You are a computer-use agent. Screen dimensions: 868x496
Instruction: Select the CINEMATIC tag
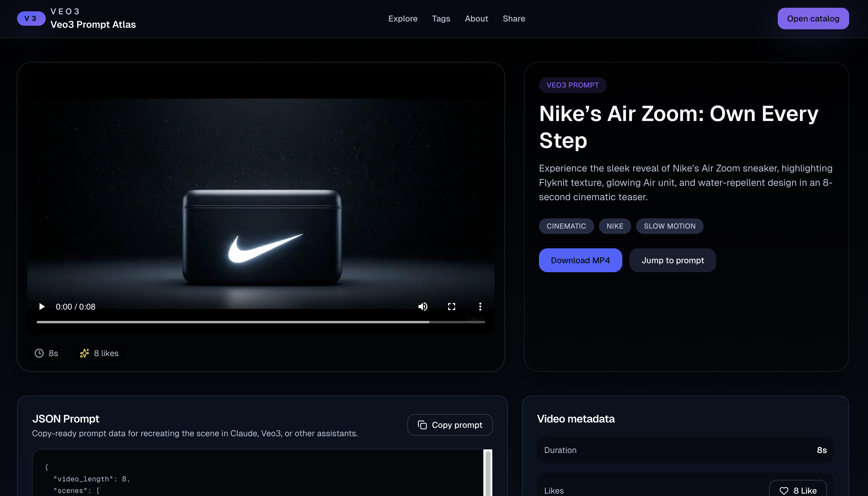pyautogui.click(x=566, y=226)
